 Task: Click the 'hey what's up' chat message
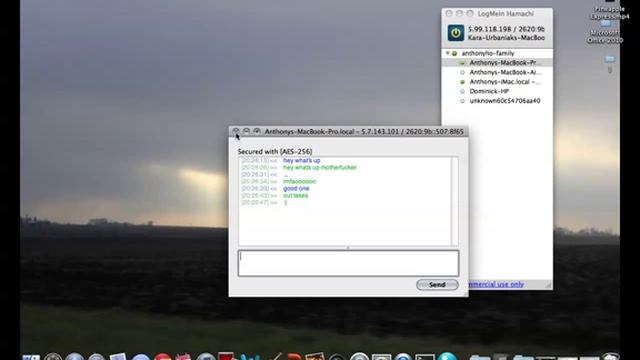[x=302, y=160]
